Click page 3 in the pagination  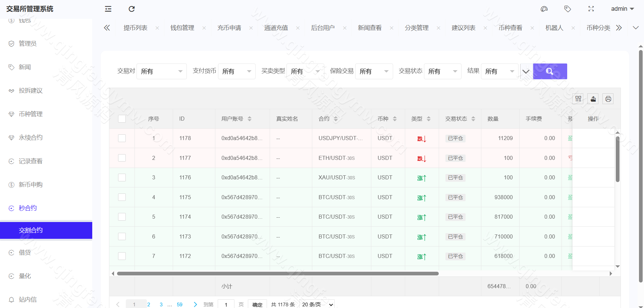161,304
